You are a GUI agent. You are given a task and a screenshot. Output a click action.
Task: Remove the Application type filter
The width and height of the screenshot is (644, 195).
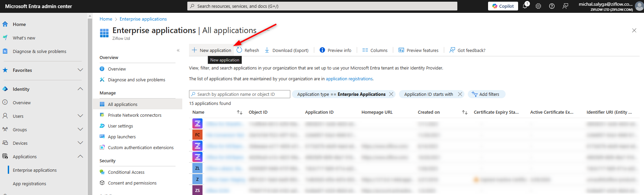pos(391,94)
